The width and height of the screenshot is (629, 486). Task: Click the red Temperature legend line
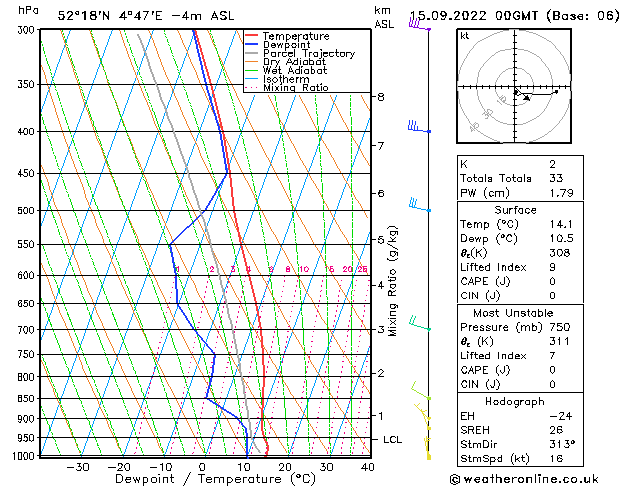pos(252,35)
